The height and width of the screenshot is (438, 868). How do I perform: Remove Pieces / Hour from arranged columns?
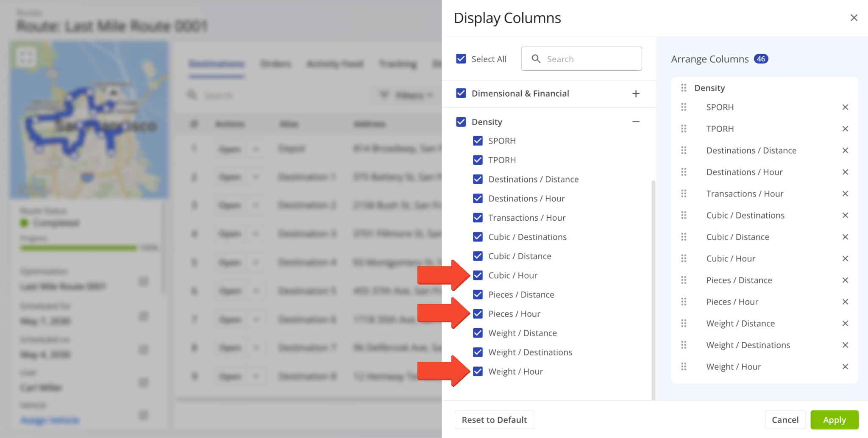(845, 302)
